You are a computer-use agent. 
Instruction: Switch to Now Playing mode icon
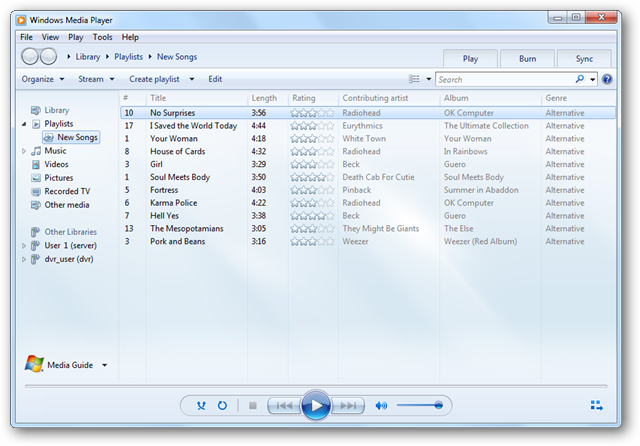coord(597,405)
